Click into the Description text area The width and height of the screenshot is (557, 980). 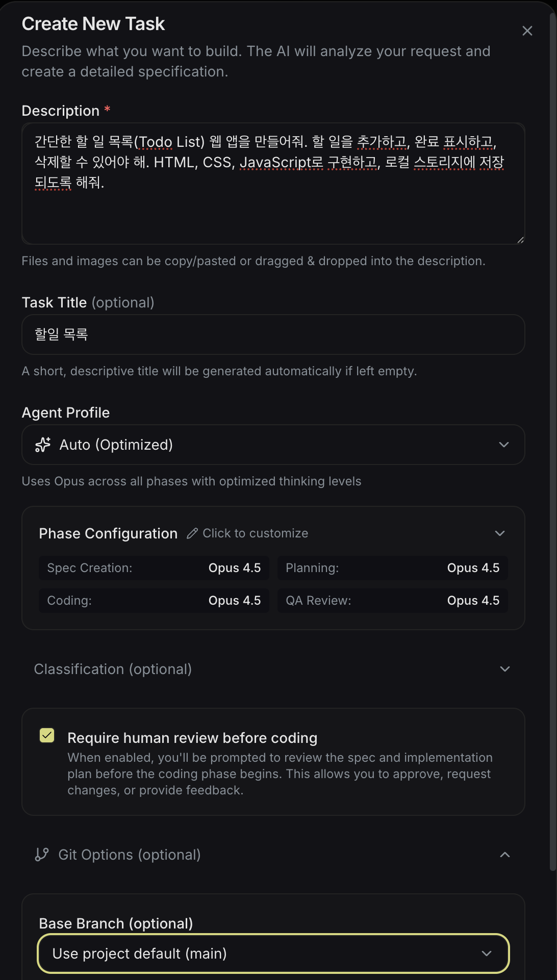273,209
